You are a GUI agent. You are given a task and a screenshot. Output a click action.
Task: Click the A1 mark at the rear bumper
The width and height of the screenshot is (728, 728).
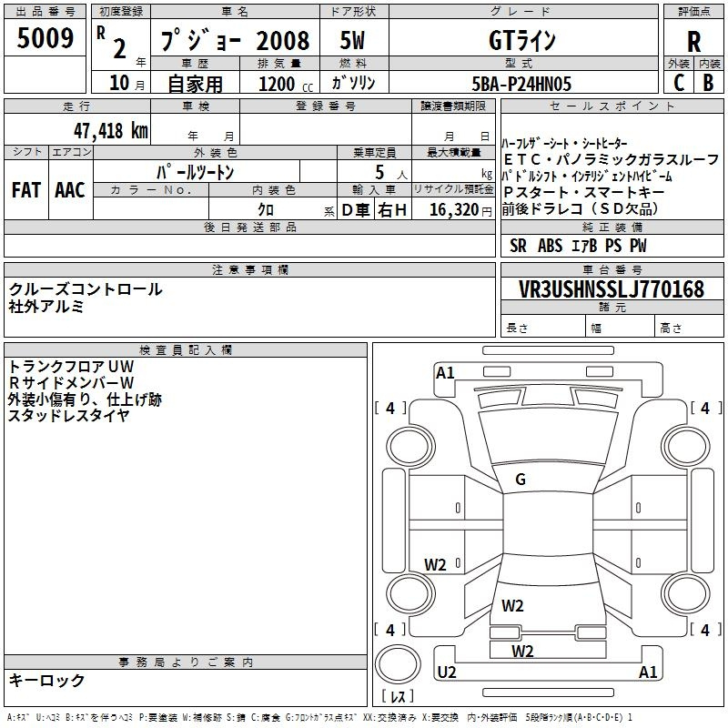[x=648, y=672]
